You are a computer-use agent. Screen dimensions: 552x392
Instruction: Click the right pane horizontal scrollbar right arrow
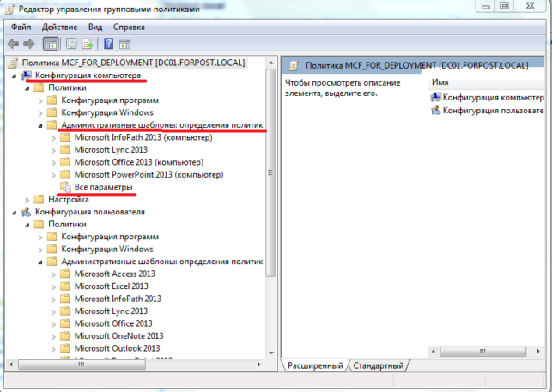pos(538,351)
